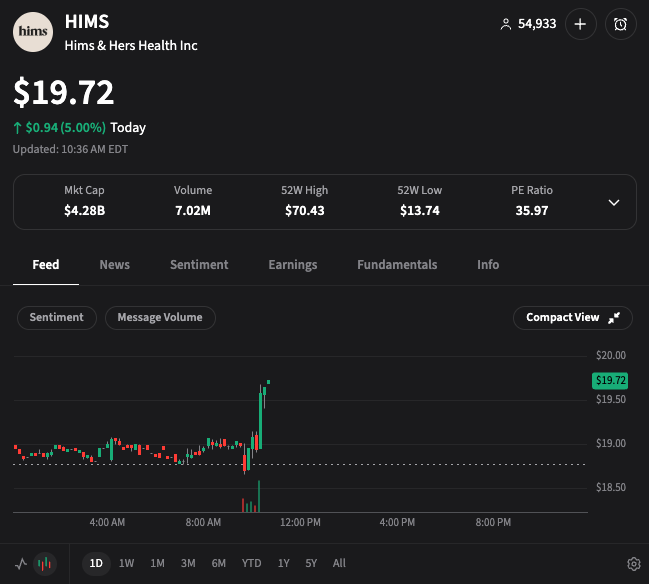The image size is (649, 584).
Task: Click the 4:00 PM time axis label
Action: (x=397, y=522)
